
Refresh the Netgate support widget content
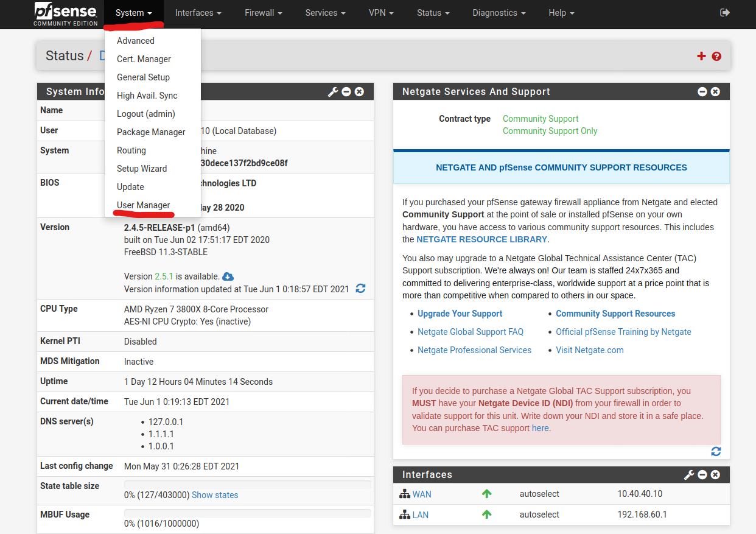tap(716, 451)
